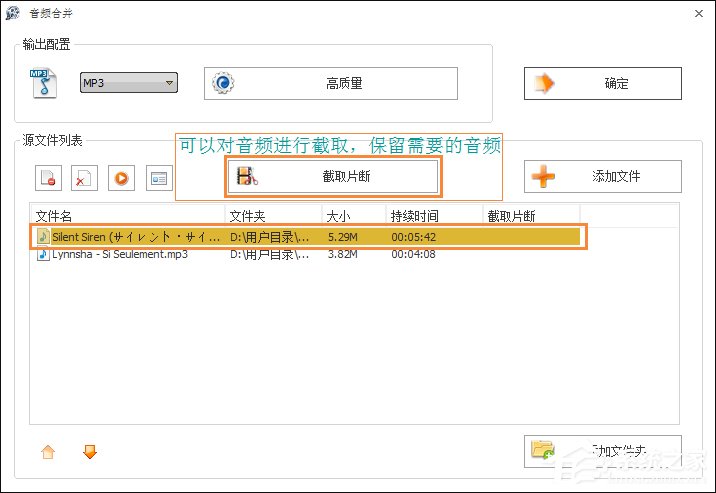Close the 音频合并 window
The height and width of the screenshot is (493, 716).
pos(695,13)
